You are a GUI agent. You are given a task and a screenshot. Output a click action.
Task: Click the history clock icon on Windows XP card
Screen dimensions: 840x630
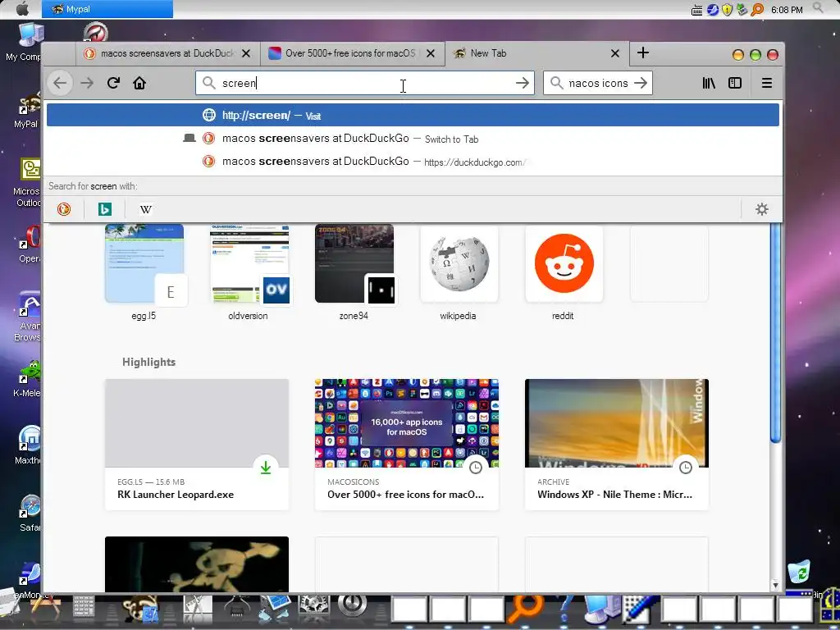[685, 468]
